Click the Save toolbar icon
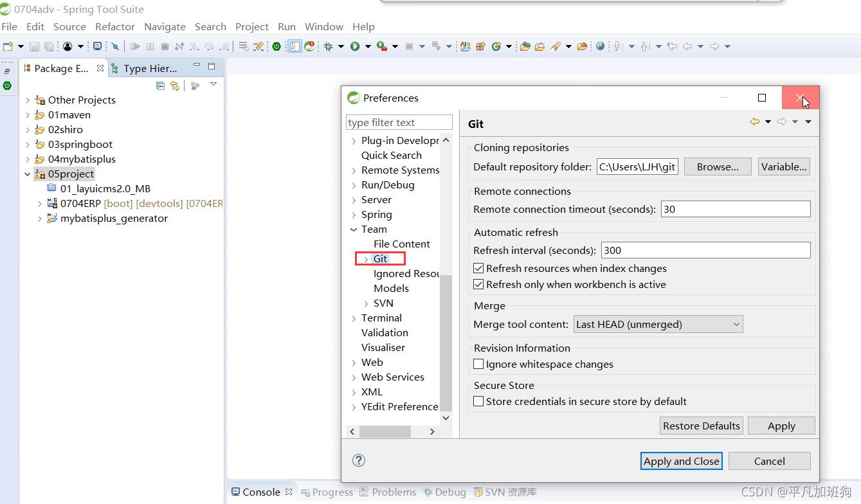 tap(35, 46)
